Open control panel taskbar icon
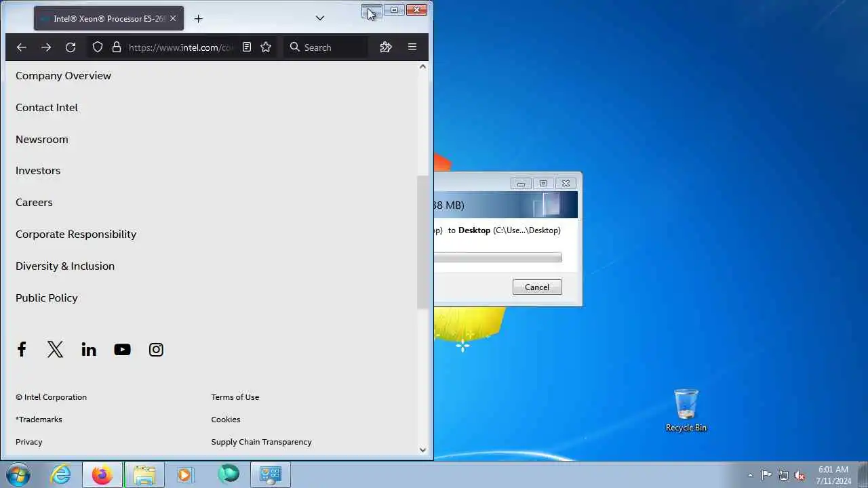The height and width of the screenshot is (488, 868). click(x=271, y=475)
